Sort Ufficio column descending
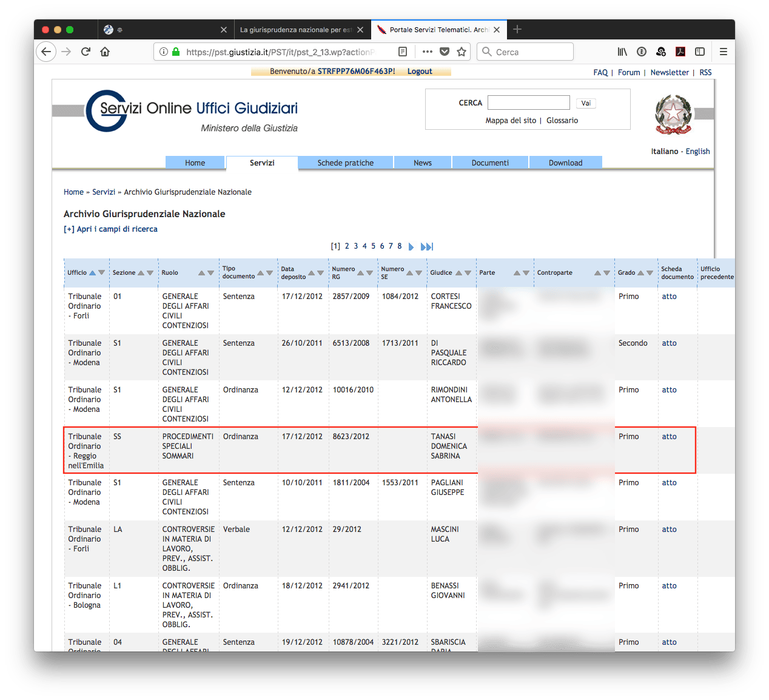769x700 pixels. pyautogui.click(x=101, y=273)
